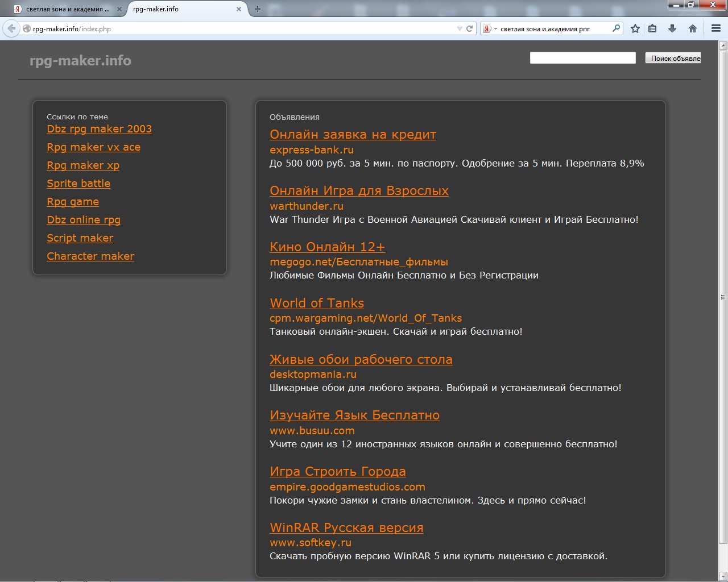
Task: Visit the 'Sprite battle' link
Action: (78, 184)
